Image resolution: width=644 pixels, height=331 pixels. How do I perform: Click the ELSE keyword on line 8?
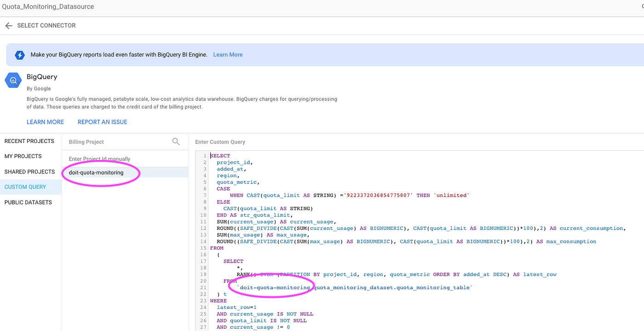pos(223,202)
